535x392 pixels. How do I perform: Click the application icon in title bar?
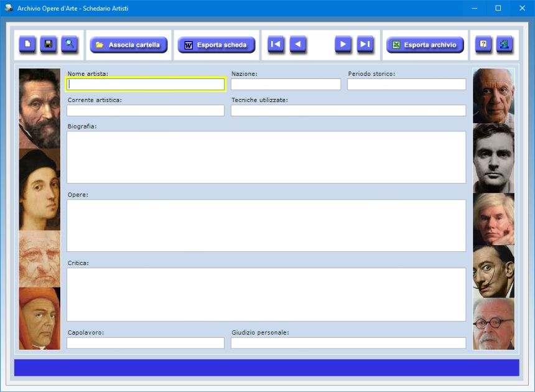9,8
